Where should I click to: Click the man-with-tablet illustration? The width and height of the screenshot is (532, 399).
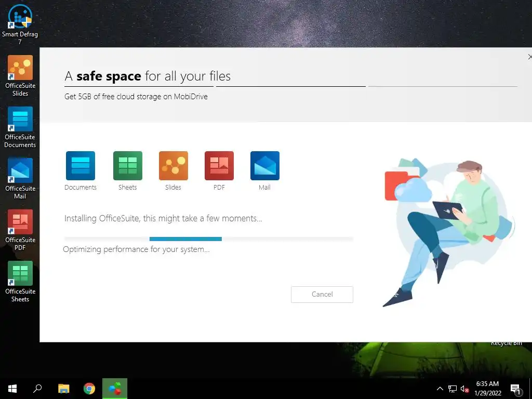click(449, 233)
